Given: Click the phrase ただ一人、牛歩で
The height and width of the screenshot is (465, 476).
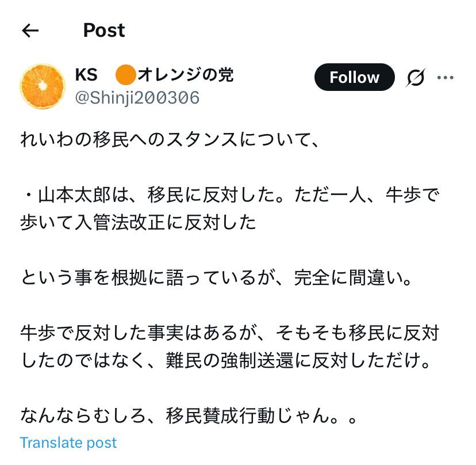Looking at the screenshot, I should pyautogui.click(x=367, y=195).
